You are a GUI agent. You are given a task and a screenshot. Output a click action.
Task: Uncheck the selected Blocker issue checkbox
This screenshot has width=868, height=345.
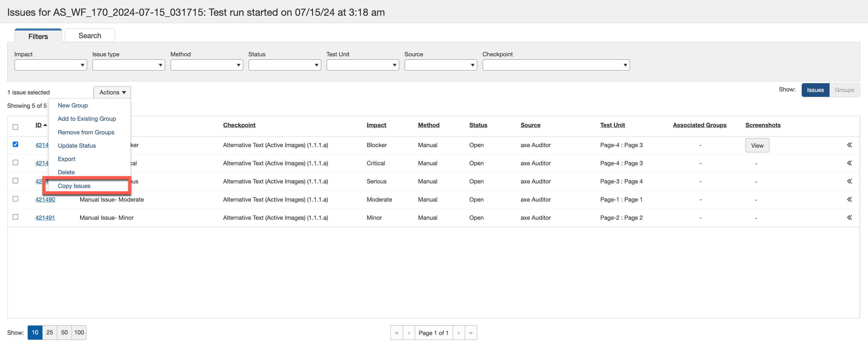tap(15, 144)
